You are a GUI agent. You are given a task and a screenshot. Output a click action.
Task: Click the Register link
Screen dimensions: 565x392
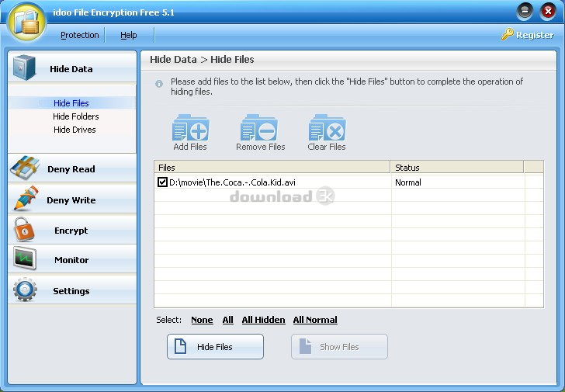[x=535, y=35]
